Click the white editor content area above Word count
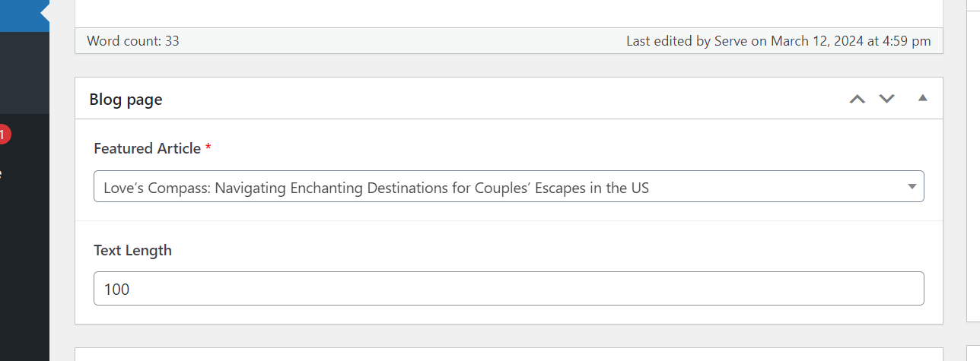980x361 pixels. (x=508, y=14)
